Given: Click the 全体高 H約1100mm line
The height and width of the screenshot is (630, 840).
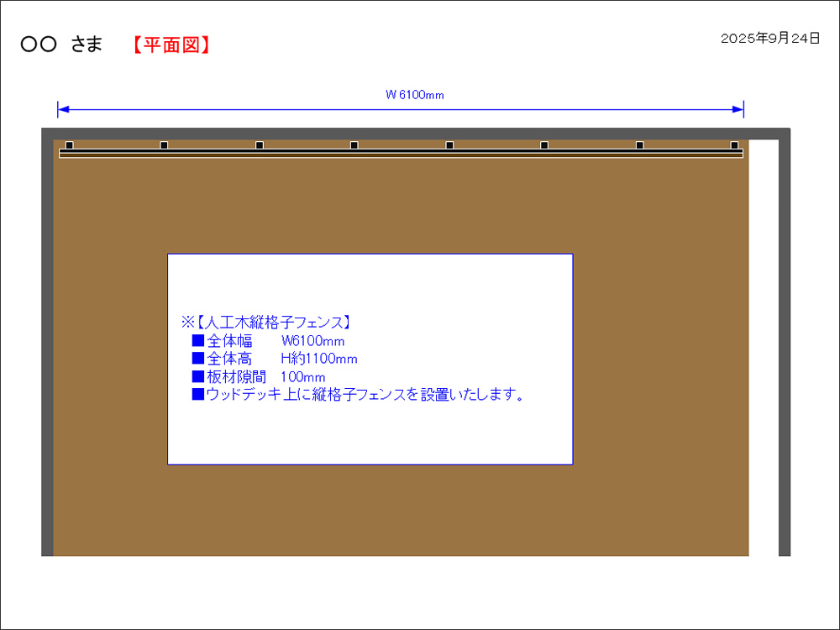Looking at the screenshot, I should tap(275, 359).
